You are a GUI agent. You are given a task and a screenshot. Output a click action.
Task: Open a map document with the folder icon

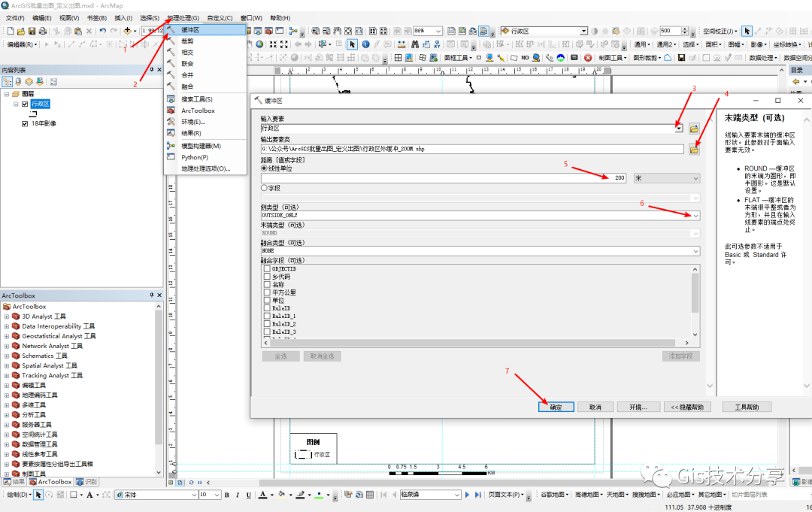coord(21,31)
